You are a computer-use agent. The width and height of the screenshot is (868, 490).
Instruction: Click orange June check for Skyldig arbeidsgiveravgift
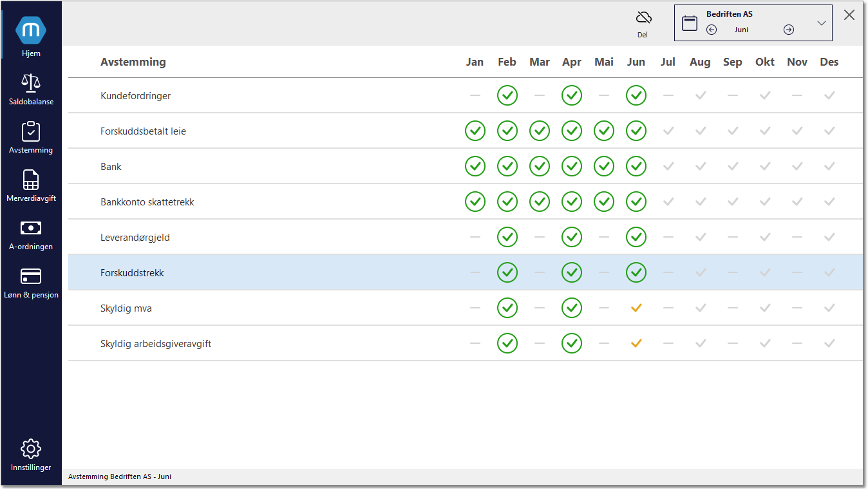pos(636,343)
